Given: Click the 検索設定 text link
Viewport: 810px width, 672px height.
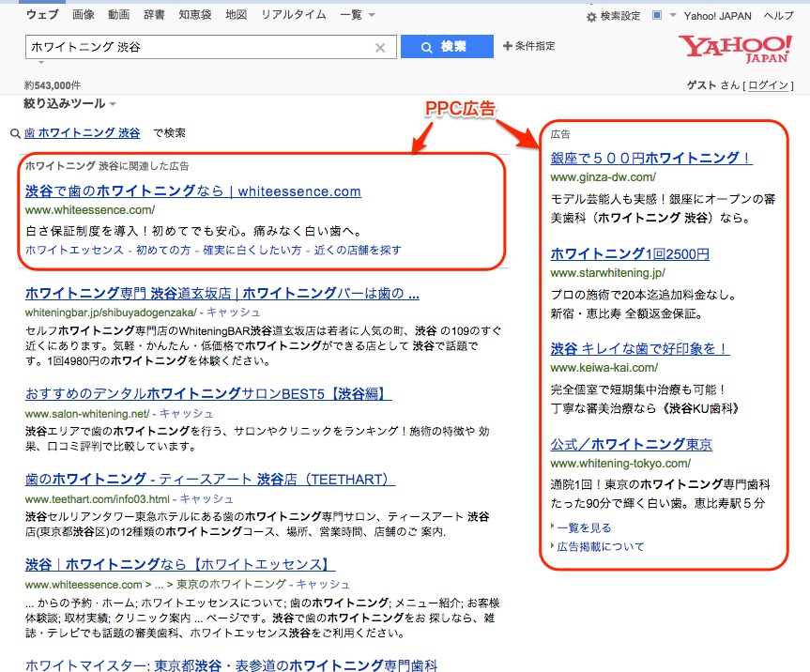Looking at the screenshot, I should point(620,17).
